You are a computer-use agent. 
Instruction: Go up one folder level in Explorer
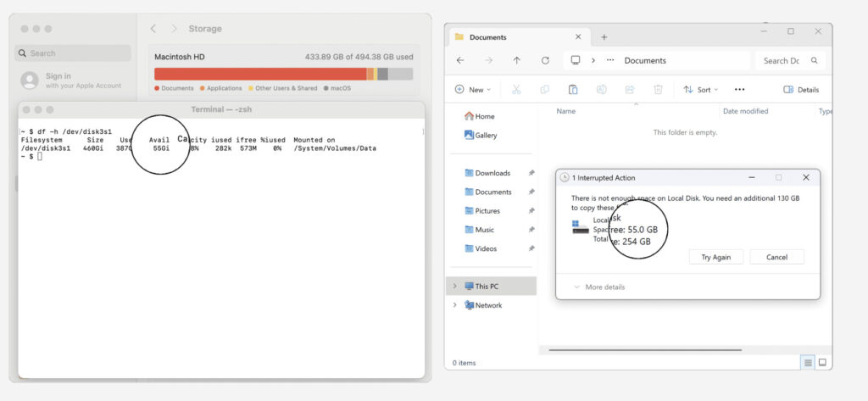click(516, 60)
